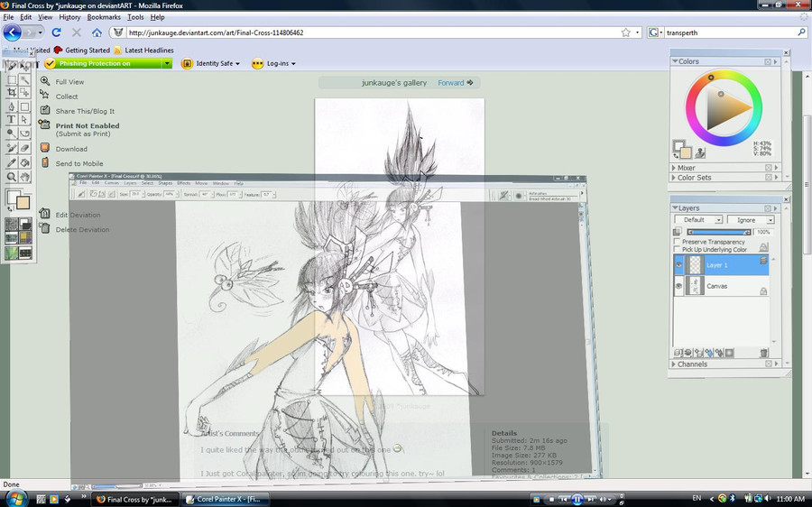Screen dimensions: 812x507
Task: Open the Getting Started bookmark
Action: (82, 51)
